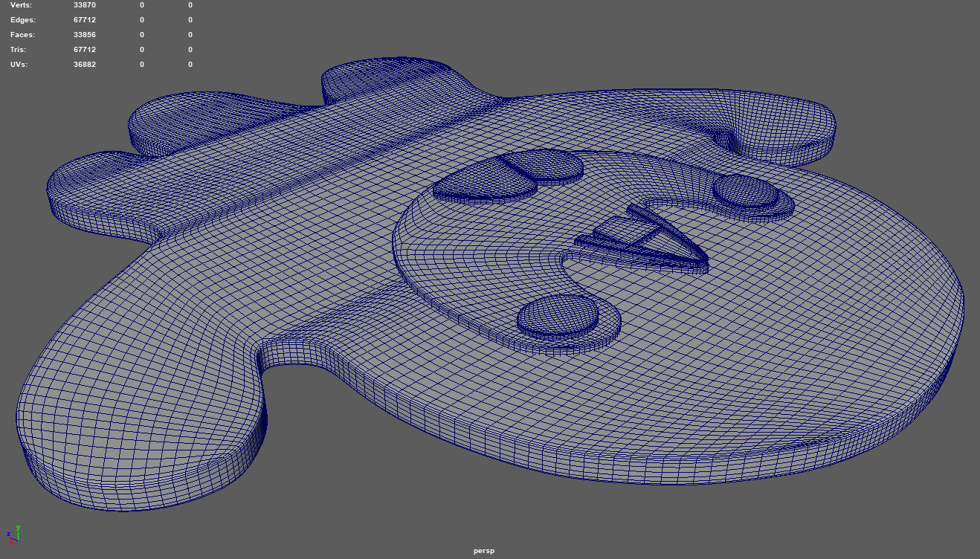Select the arrowhead-shaped detail at mesh center

click(647, 238)
